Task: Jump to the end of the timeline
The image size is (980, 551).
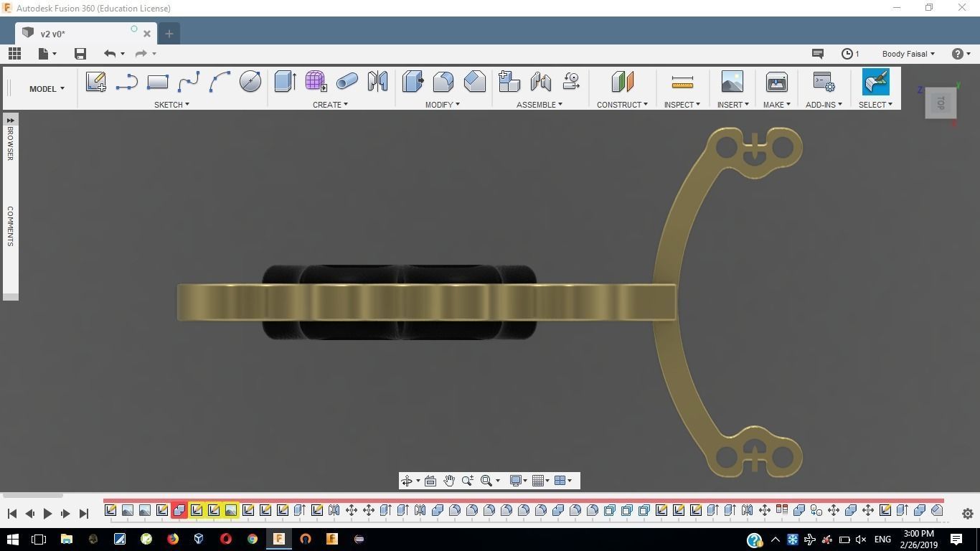Action: coord(83,514)
